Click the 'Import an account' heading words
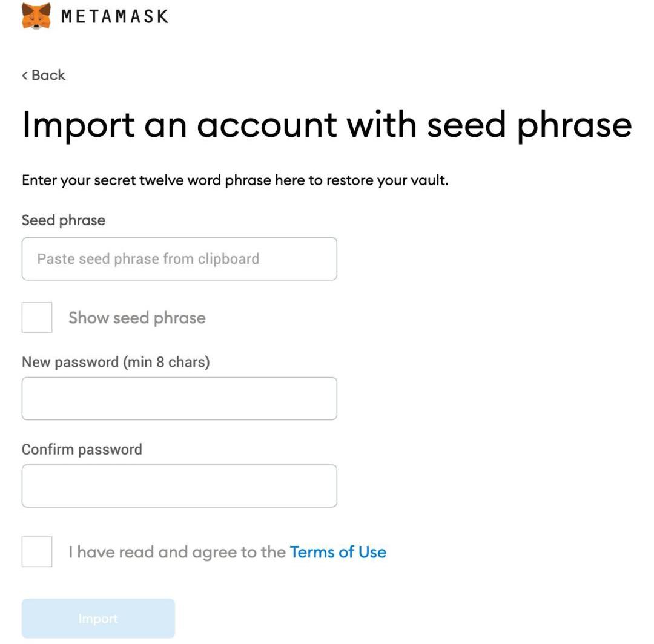This screenshot has width=654, height=644. [179, 124]
